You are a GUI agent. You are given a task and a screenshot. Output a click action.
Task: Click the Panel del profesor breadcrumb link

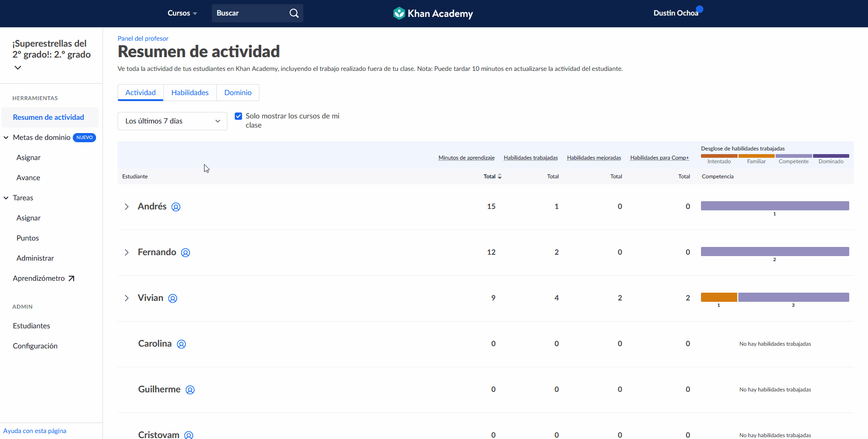pyautogui.click(x=143, y=38)
